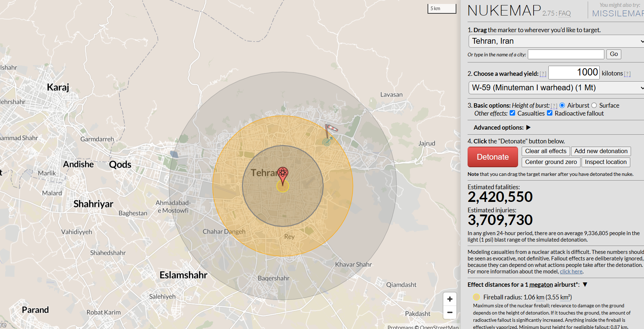Click the map zoom in plus button

450,299
